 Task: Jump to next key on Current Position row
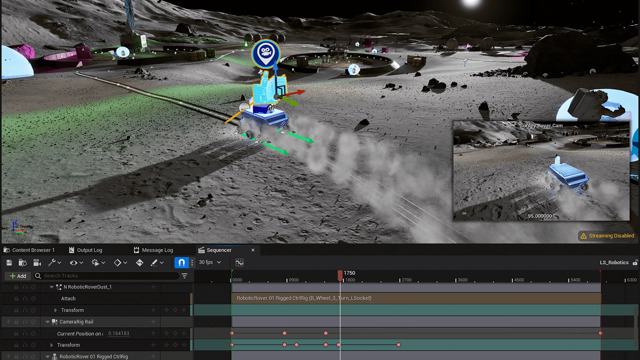(x=184, y=333)
